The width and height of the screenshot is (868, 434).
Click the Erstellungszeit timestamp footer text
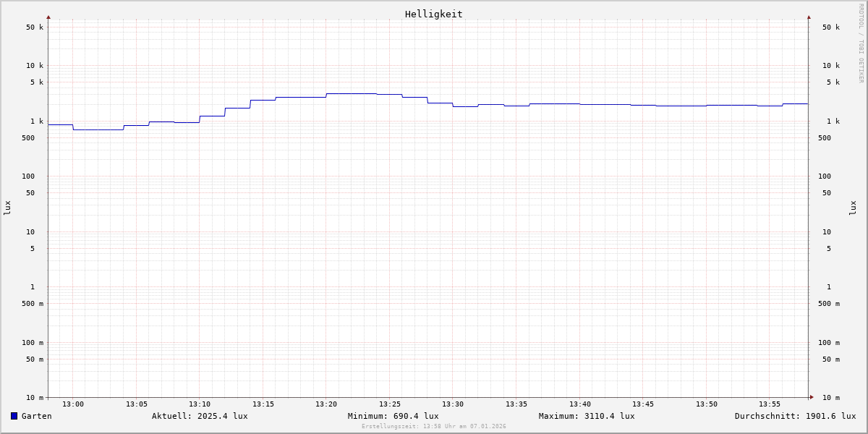tap(434, 427)
